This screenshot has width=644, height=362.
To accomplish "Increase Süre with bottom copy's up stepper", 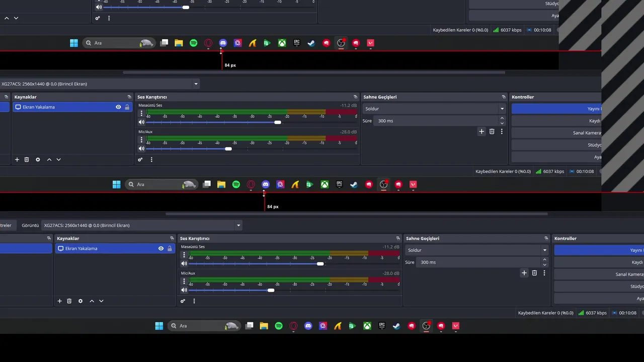I will [544, 259].
